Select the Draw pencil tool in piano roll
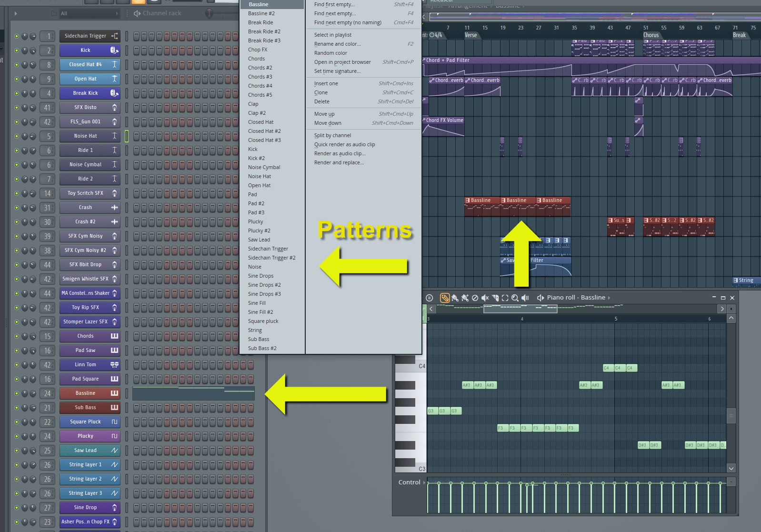 [444, 298]
